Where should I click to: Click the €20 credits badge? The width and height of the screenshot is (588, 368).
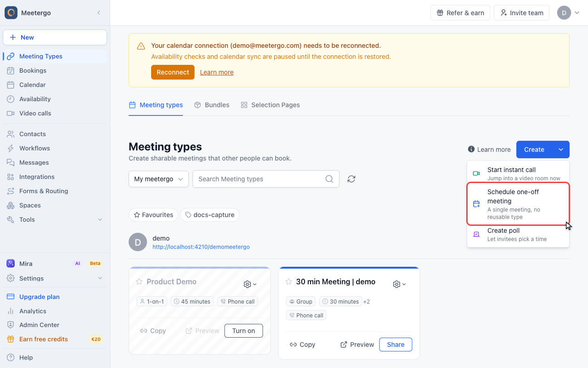96,339
